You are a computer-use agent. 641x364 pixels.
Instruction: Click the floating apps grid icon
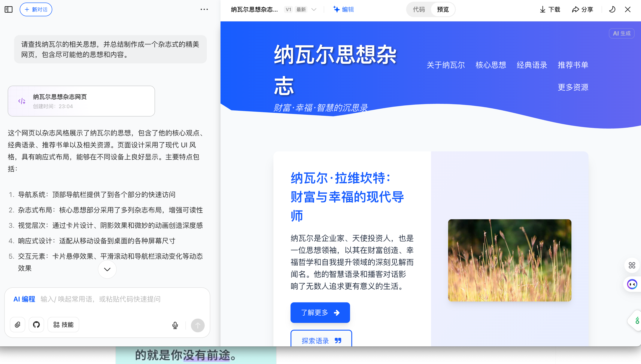click(632, 265)
